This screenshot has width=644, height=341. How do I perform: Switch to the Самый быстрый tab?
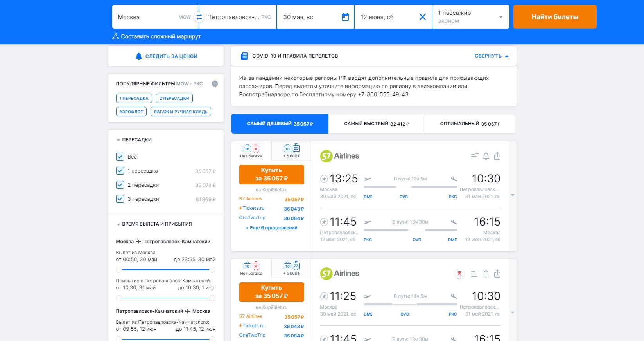(x=377, y=124)
